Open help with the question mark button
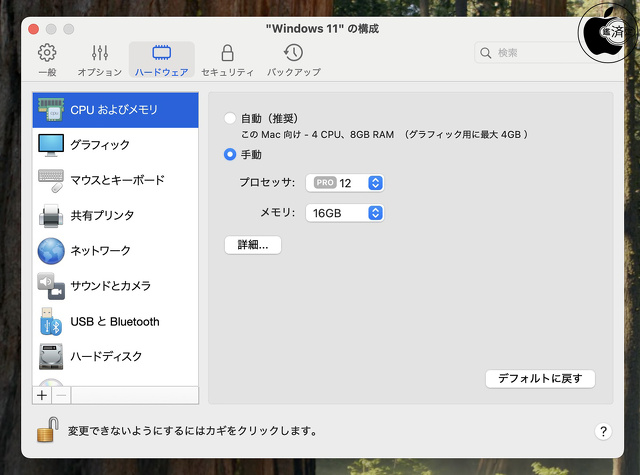The image size is (640, 475). point(603,431)
